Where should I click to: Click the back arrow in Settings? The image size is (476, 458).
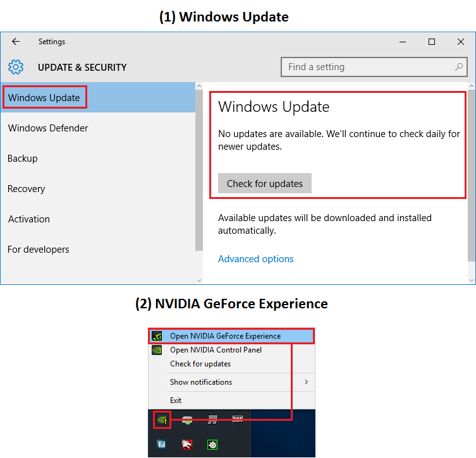pos(16,42)
